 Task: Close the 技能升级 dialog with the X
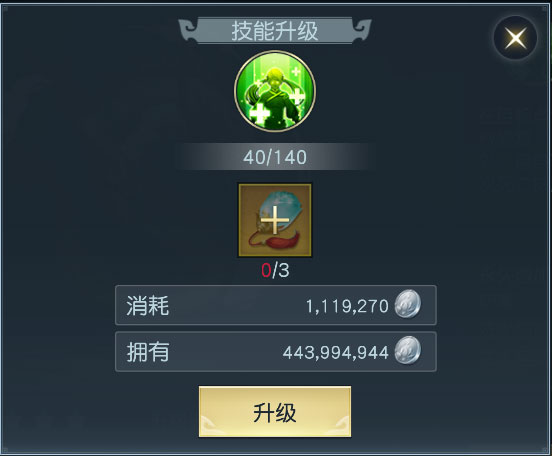[x=515, y=37]
